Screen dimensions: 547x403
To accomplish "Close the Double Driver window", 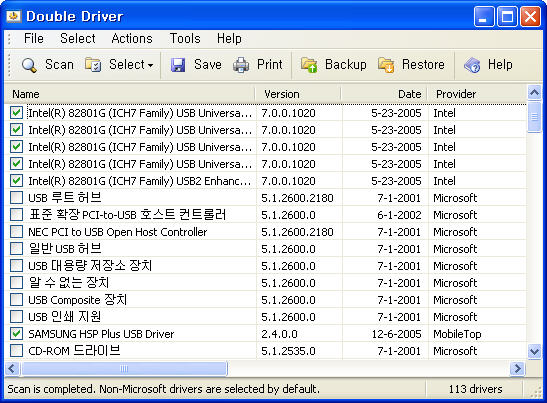I will click(530, 16).
